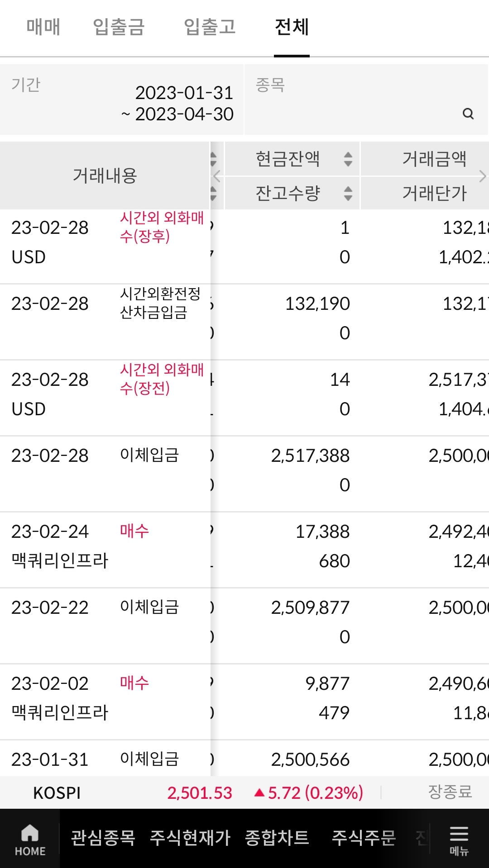Go to HOME via house icon

point(30,839)
